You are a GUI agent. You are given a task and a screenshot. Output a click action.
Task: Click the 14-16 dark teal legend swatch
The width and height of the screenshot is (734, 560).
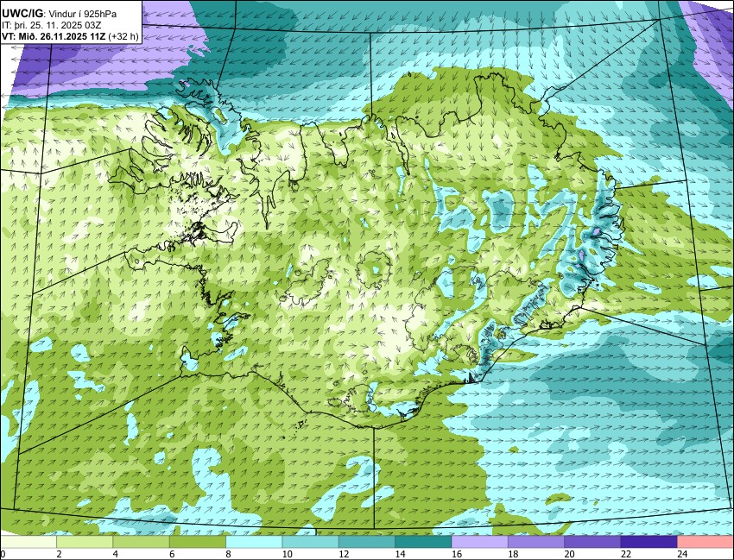tap(423, 542)
